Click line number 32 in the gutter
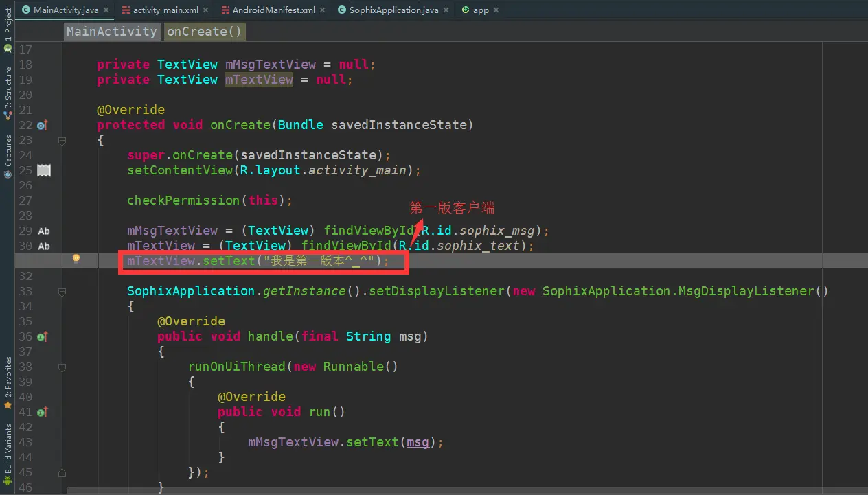Viewport: 868px width, 495px height. 25,276
